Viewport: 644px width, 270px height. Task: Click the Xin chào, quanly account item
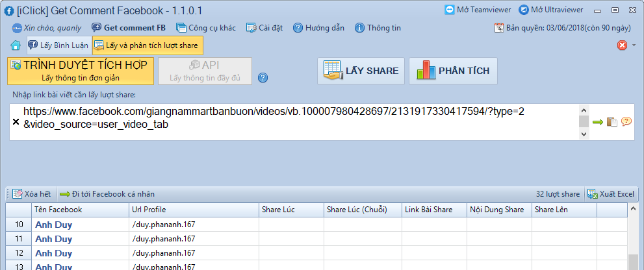pos(46,28)
